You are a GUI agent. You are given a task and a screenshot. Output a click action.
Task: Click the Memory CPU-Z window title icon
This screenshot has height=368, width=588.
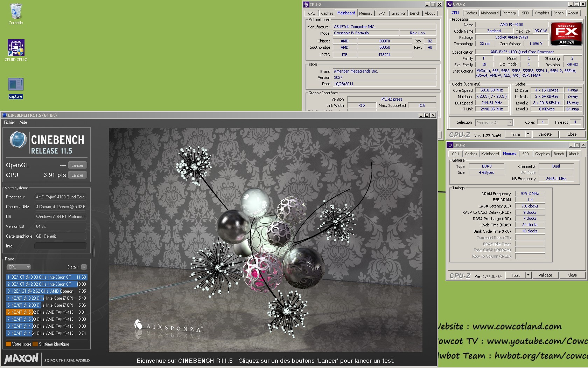[x=450, y=145]
